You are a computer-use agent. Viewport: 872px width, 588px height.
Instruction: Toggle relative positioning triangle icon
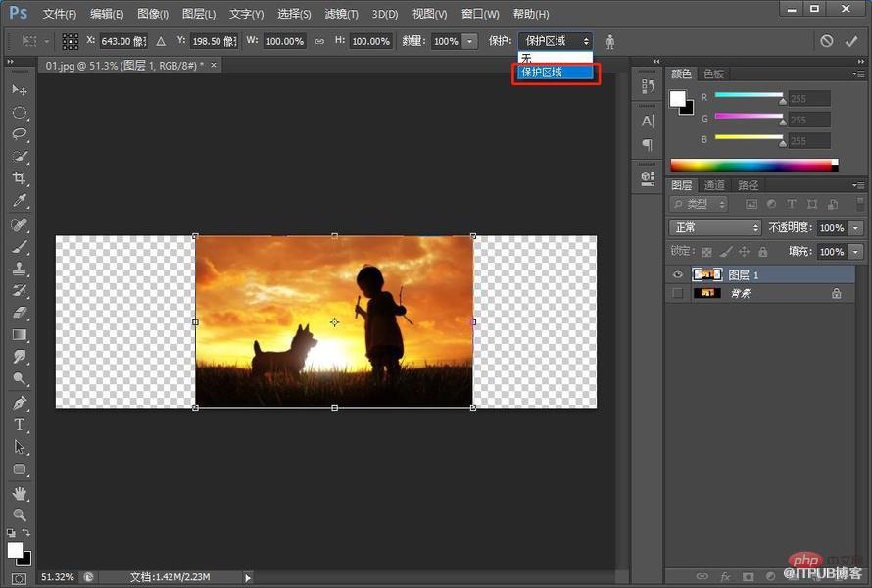(161, 41)
